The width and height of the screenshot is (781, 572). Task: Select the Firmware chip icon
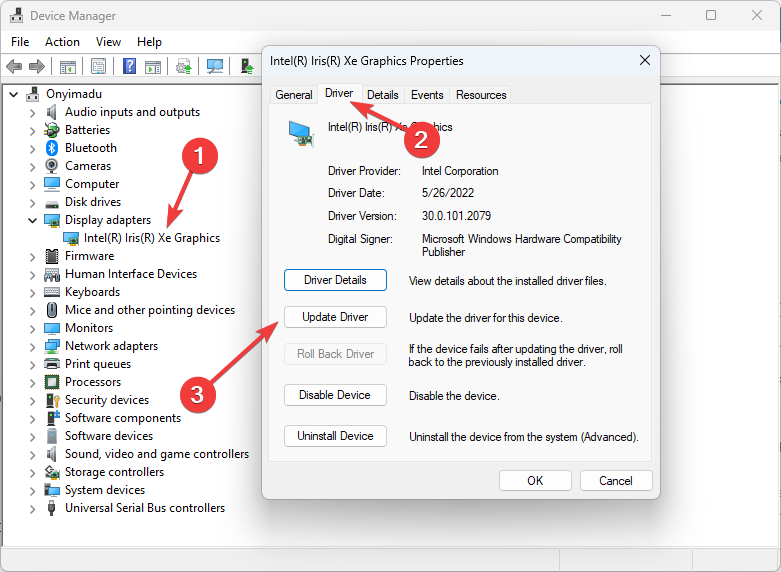(52, 256)
